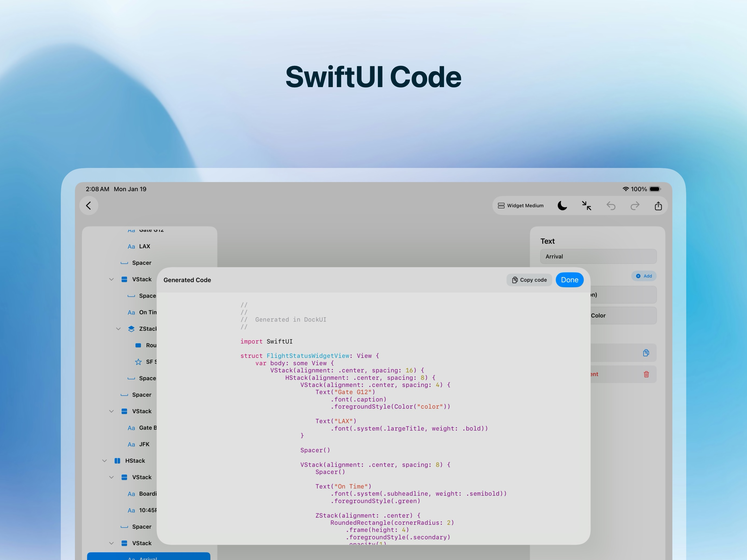Collapse the VStack above Gate B

pyautogui.click(x=112, y=411)
